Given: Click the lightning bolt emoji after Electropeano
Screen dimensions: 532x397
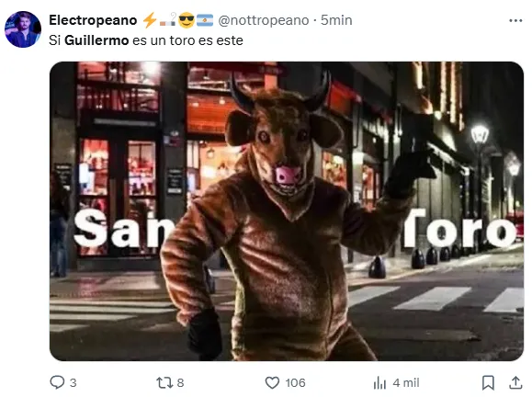Looking at the screenshot, I should 149,20.
